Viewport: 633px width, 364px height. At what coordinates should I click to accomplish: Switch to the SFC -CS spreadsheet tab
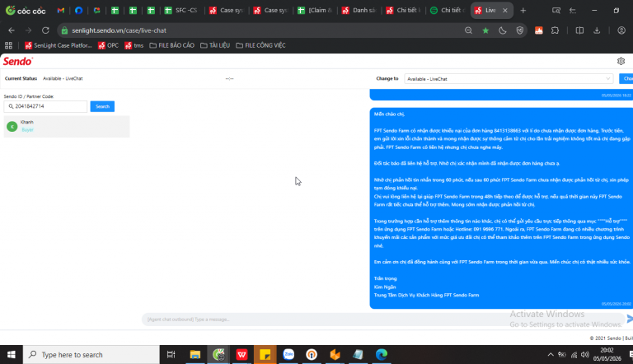(181, 11)
